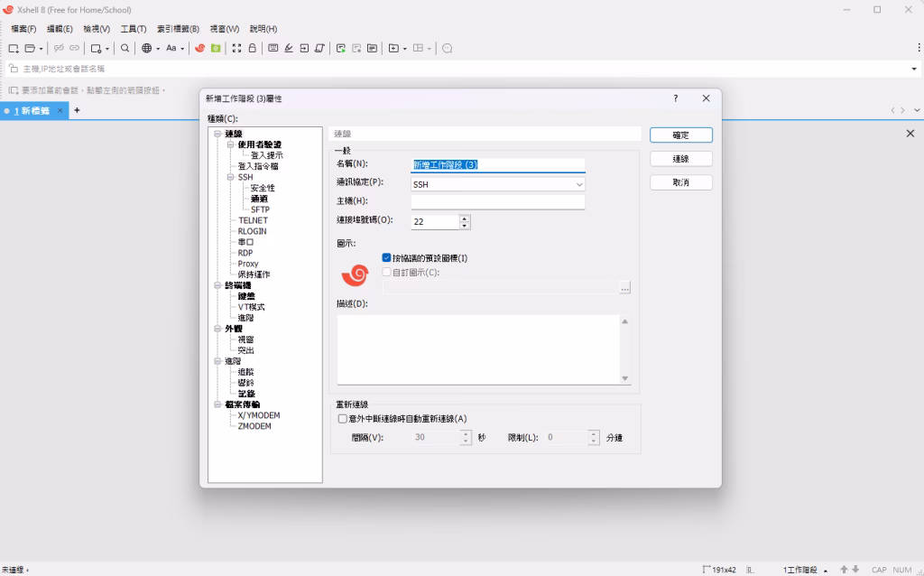Screen dimensions: 924x576
Task: Close the 新增工作階段 properties dialog
Action: (706, 98)
